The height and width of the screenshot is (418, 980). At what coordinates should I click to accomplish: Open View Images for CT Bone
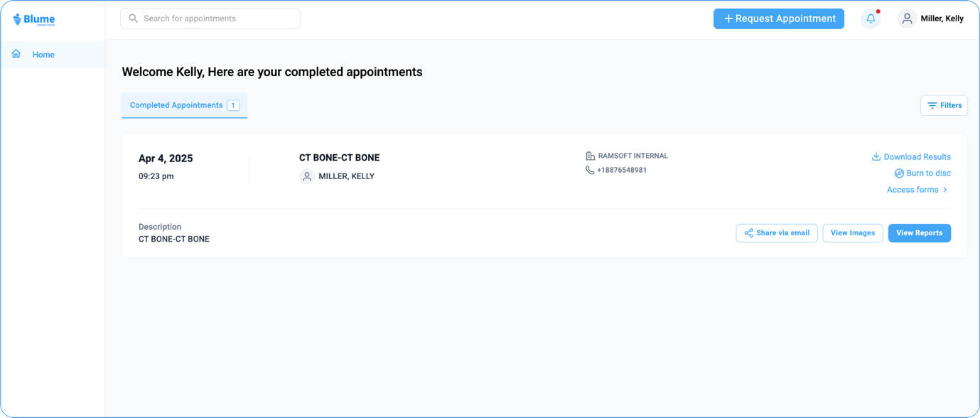coord(853,233)
